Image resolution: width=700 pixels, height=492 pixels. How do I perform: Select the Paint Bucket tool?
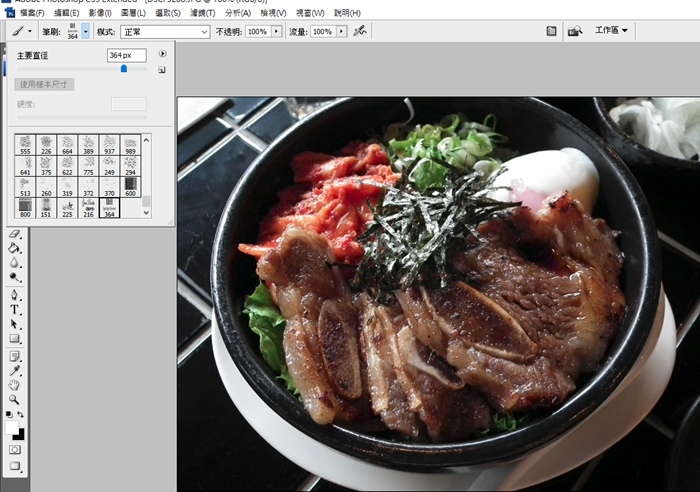pos(15,248)
